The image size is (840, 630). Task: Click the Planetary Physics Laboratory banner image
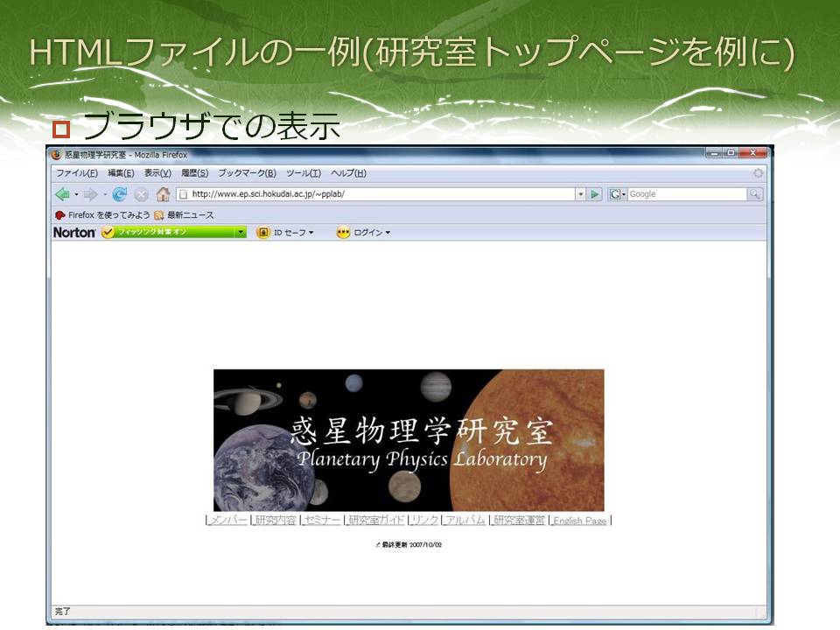(x=409, y=440)
